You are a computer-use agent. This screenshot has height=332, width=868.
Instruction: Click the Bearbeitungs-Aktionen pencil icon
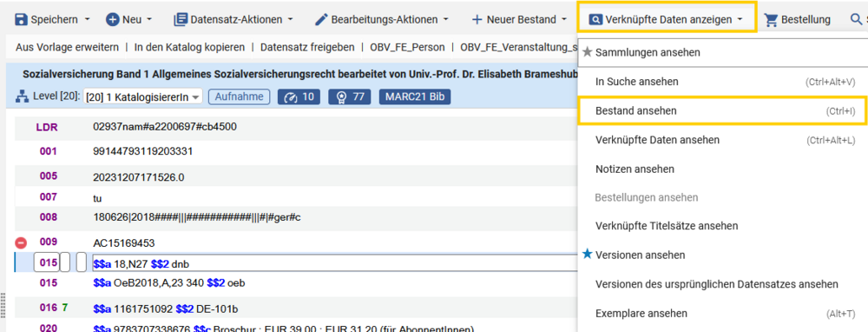click(x=322, y=20)
